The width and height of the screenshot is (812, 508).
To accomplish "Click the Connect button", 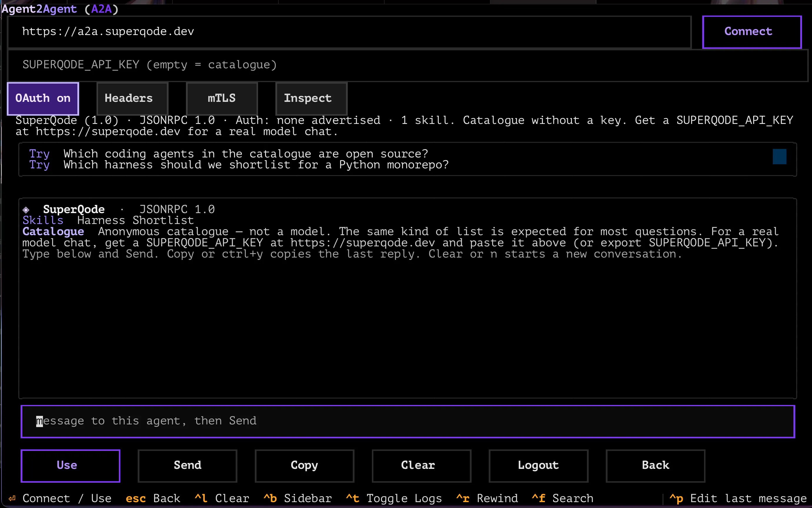I will (752, 32).
